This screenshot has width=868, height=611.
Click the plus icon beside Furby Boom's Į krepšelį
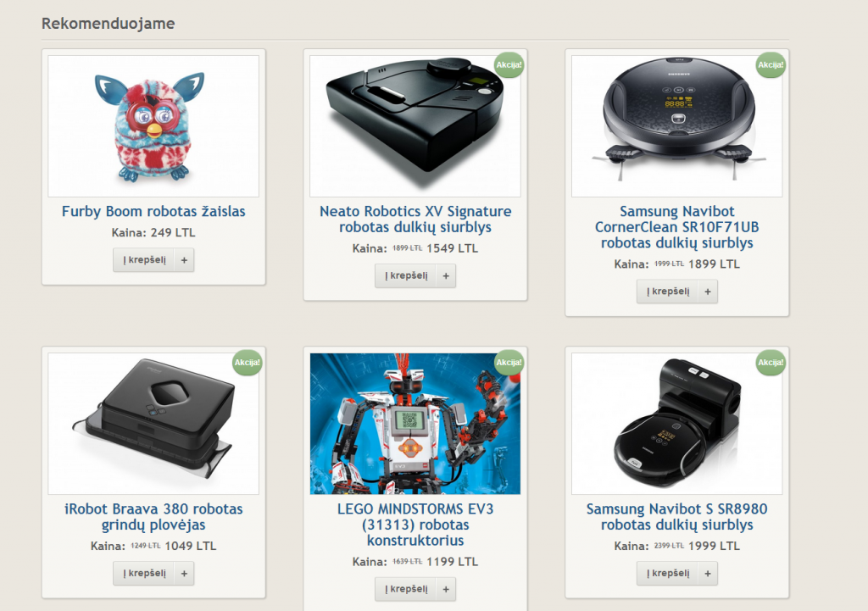pos(184,260)
